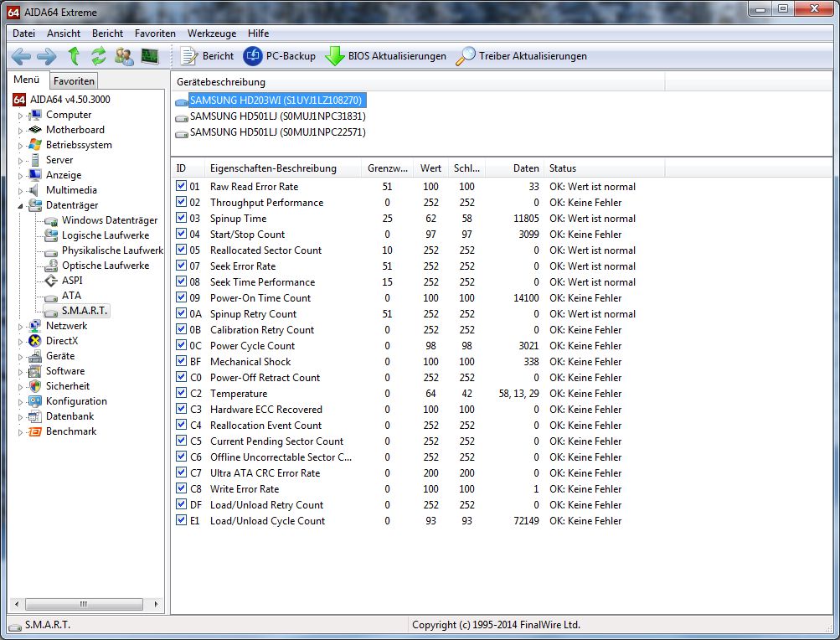Screen dimensions: 840x640
Task: Click the sidebar scrollbar right arrow
Action: coord(156,604)
